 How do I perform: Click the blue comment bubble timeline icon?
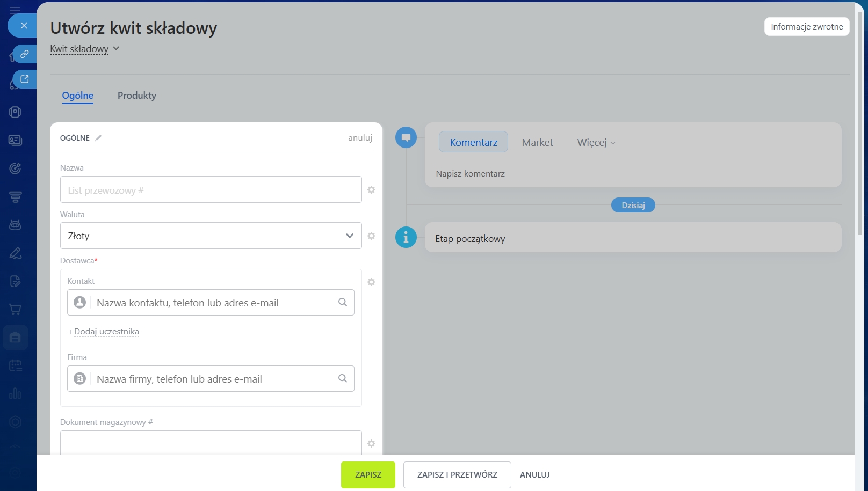pyautogui.click(x=406, y=138)
